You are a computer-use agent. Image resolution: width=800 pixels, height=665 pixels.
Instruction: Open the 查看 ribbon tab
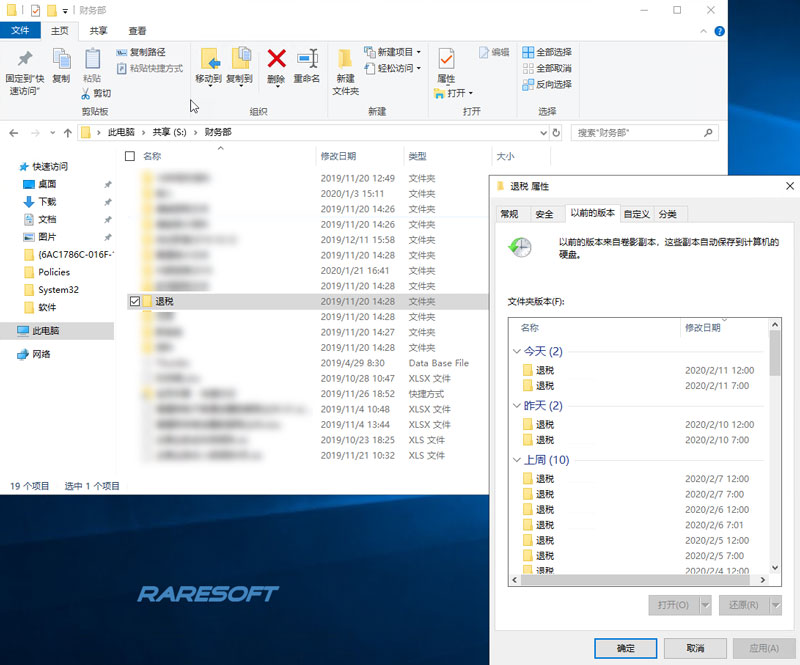[137, 31]
